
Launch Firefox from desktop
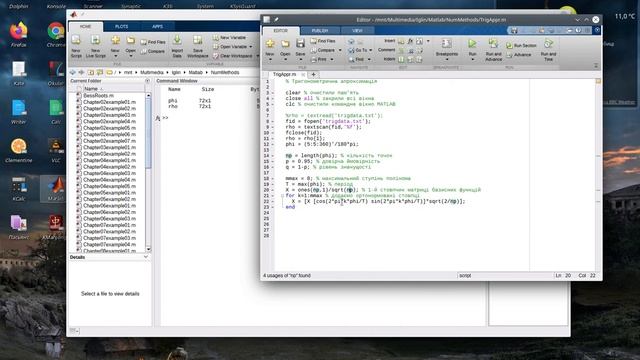click(x=18, y=35)
